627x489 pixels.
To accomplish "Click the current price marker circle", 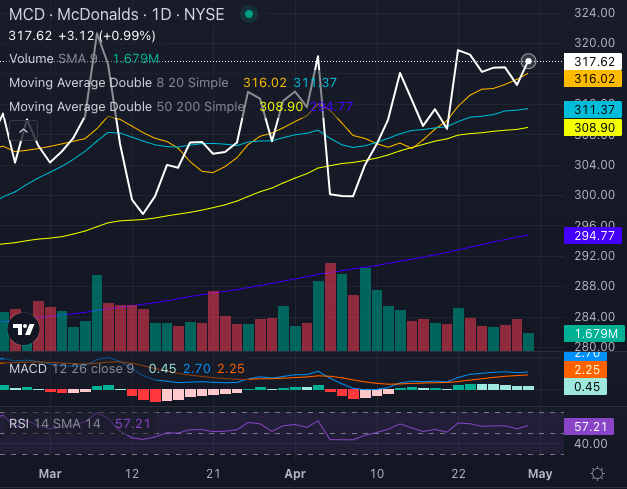I will (x=529, y=61).
